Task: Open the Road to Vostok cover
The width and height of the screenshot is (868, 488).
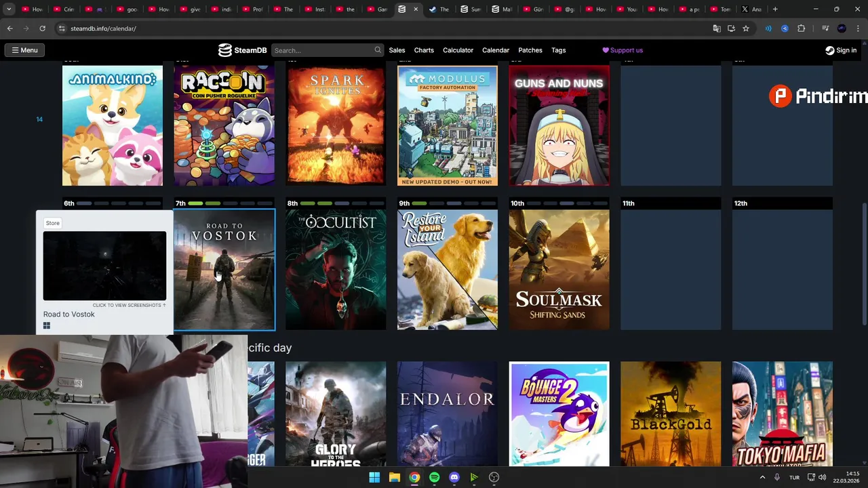Action: click(x=224, y=270)
